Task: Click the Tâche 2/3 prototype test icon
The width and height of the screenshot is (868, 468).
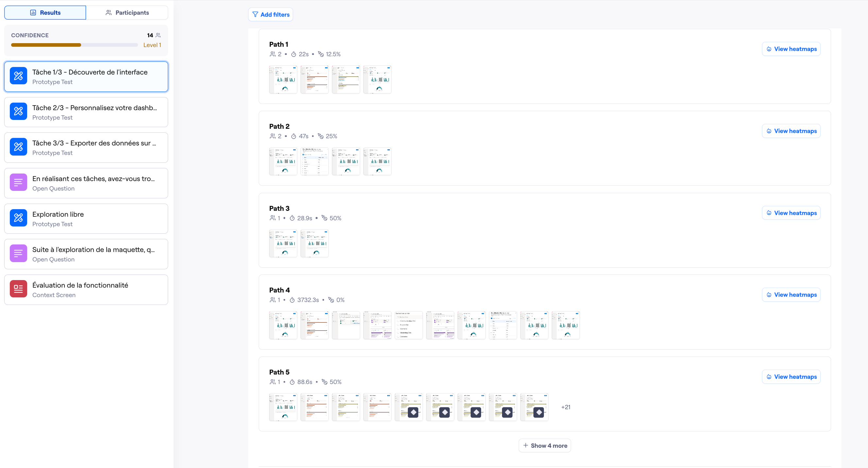Action: click(x=18, y=112)
